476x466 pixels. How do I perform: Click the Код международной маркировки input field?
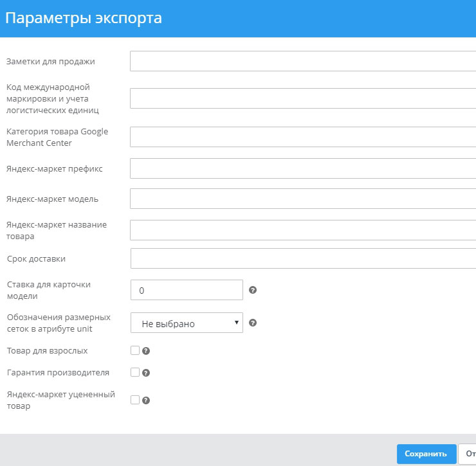tap(302, 98)
